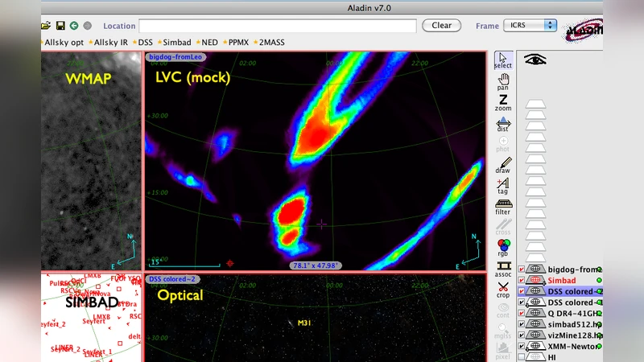Screen dimensions: 644x362
Task: Click into the Location text field
Action: tap(277, 26)
